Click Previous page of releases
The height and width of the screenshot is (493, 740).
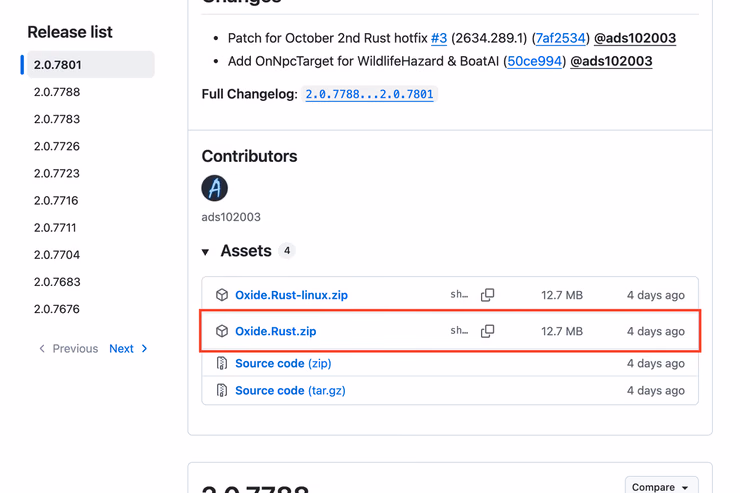pyautogui.click(x=68, y=349)
